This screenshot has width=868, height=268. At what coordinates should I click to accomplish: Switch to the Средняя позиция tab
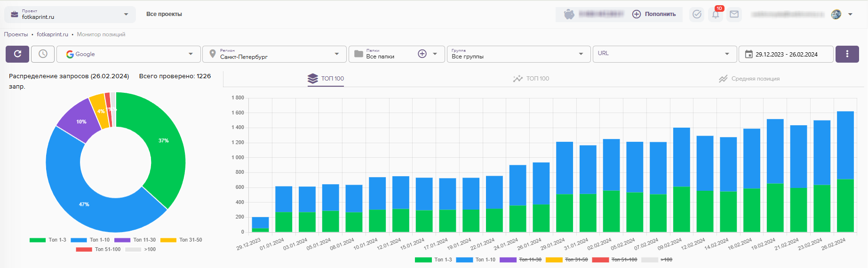tap(749, 79)
